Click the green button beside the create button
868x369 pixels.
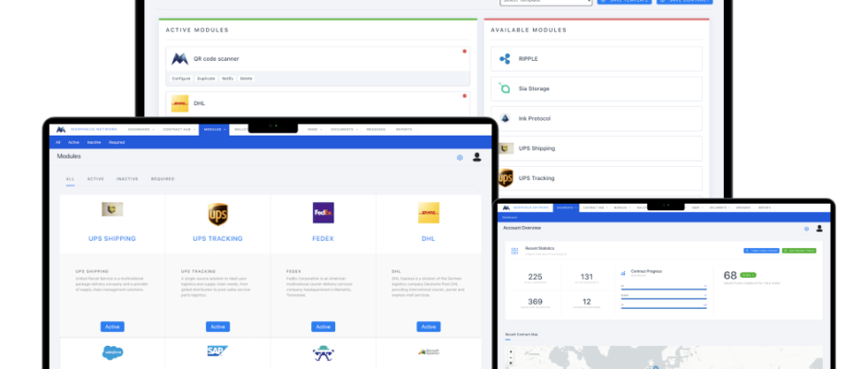799,251
